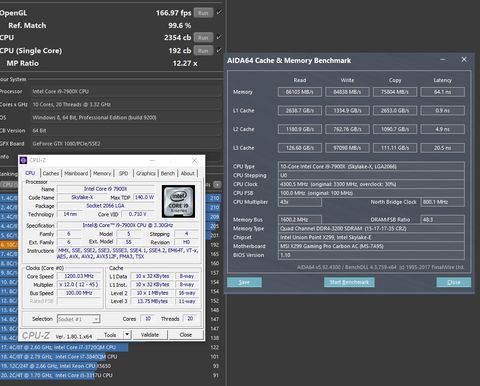Viewport: 480px width, 386px height.
Task: Go to the About tab in CPU-Z
Action: click(187, 173)
